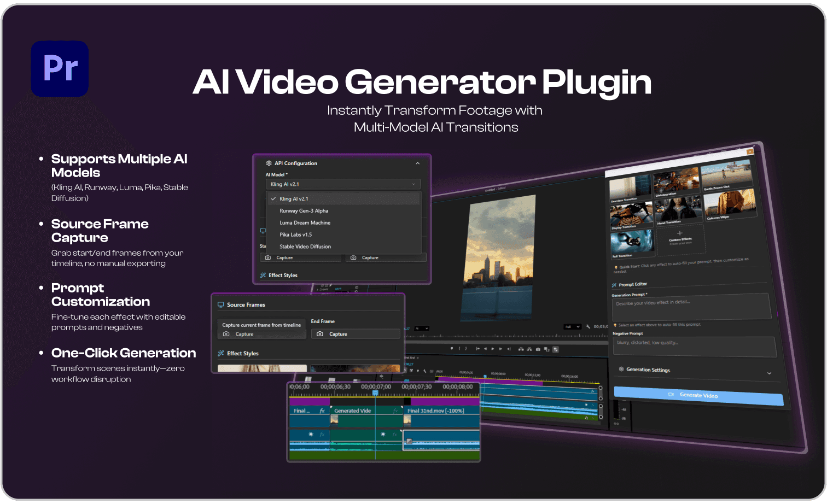Select Kling AI v2.1 from model list
Screen dimensions: 827x504
coord(343,198)
